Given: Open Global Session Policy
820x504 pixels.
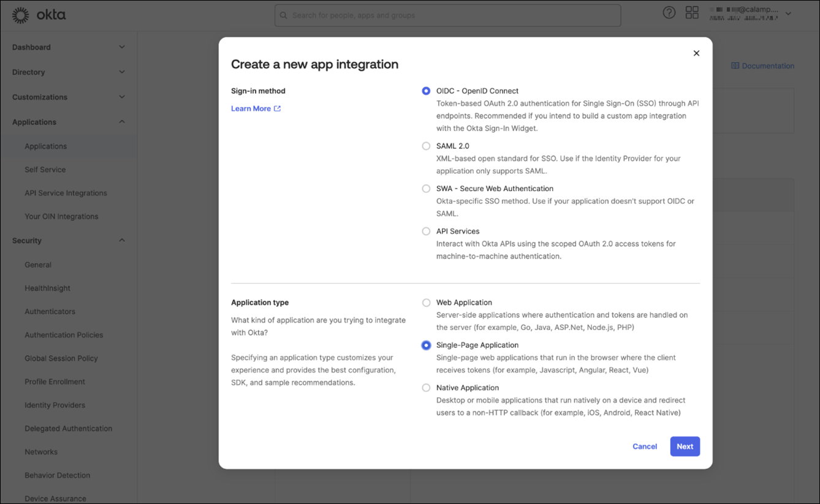Looking at the screenshot, I should pos(61,358).
